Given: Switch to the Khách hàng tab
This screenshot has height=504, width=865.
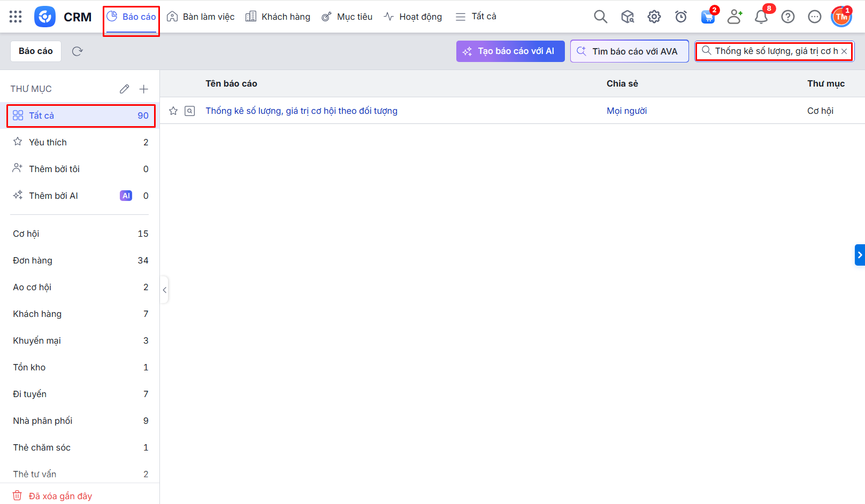Looking at the screenshot, I should (278, 17).
